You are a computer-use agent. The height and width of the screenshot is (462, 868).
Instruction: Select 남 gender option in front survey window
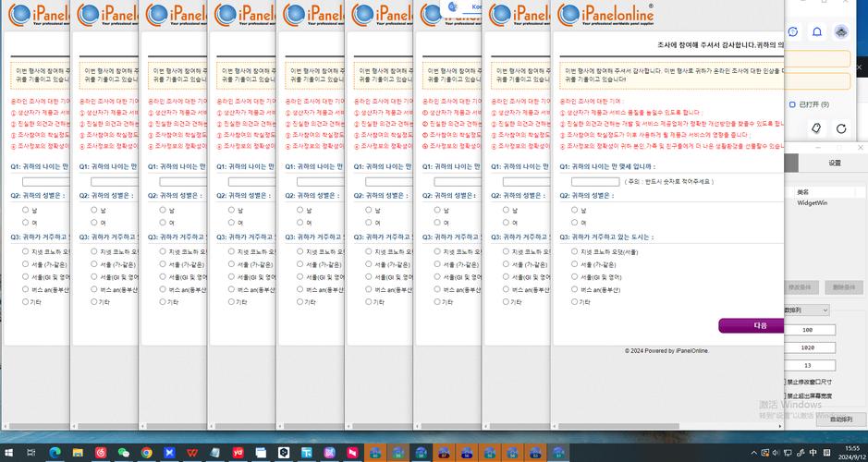575,211
